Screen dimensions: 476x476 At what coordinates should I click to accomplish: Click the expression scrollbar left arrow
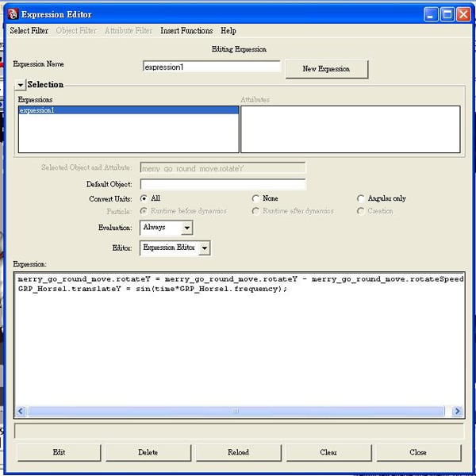[21, 411]
